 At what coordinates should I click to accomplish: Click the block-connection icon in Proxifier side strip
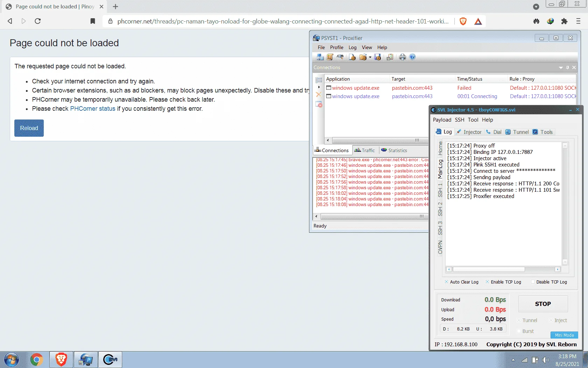pyautogui.click(x=318, y=104)
